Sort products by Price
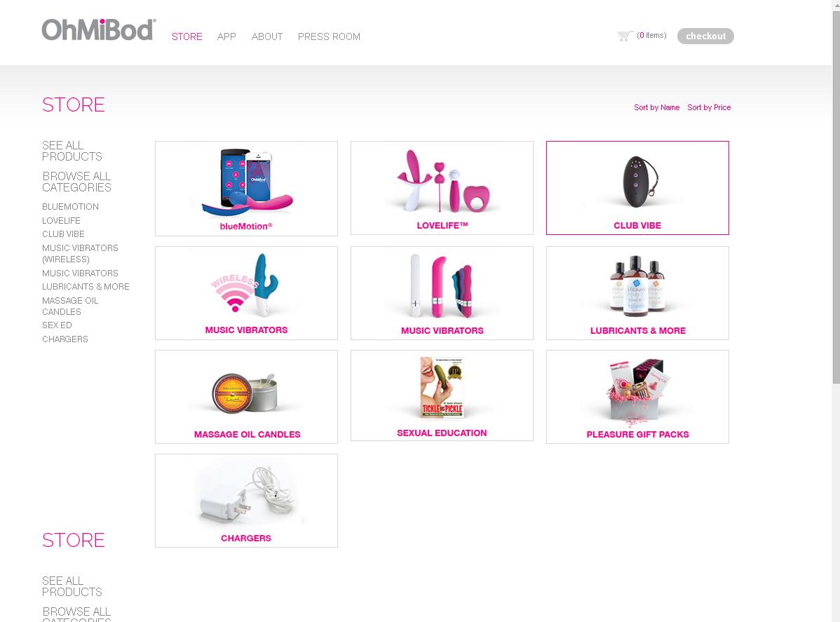Image resolution: width=840 pixels, height=622 pixels. click(709, 107)
